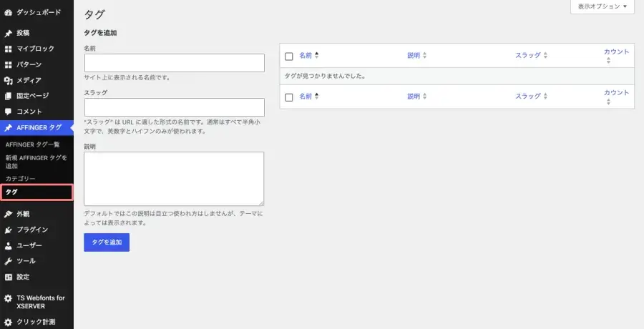Tick the select-all checkbox in table footer

click(289, 97)
